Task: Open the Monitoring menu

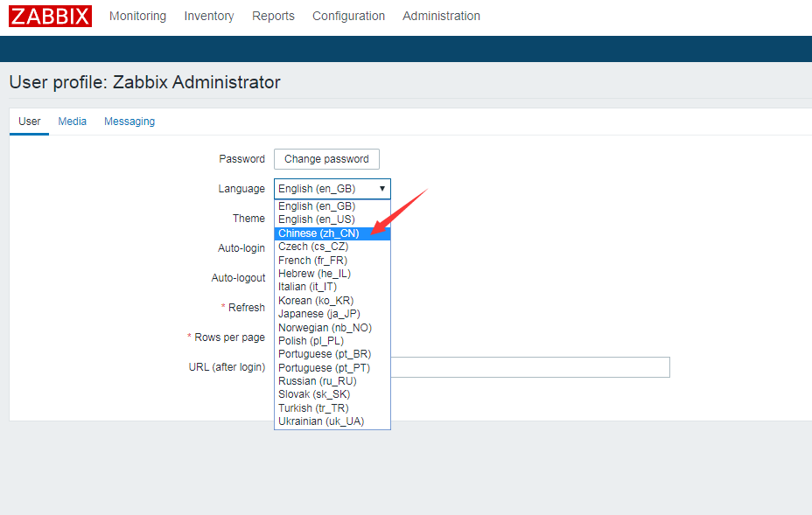Action: click(x=137, y=16)
